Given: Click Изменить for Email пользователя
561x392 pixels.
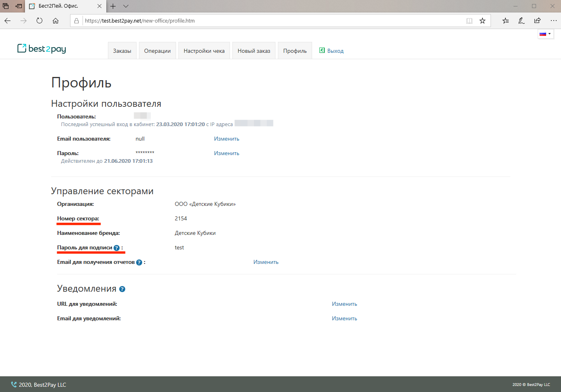Looking at the screenshot, I should tap(226, 139).
